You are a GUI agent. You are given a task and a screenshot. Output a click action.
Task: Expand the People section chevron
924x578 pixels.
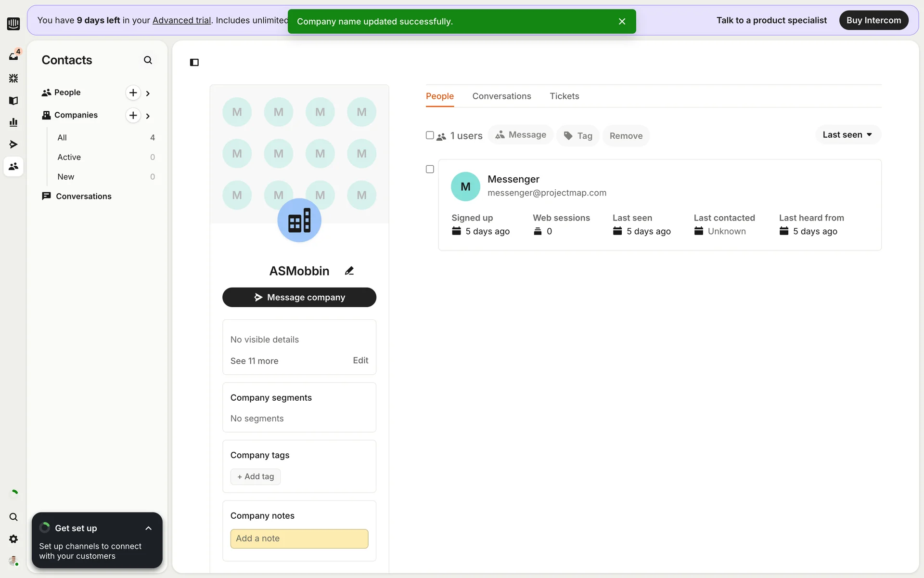point(148,93)
